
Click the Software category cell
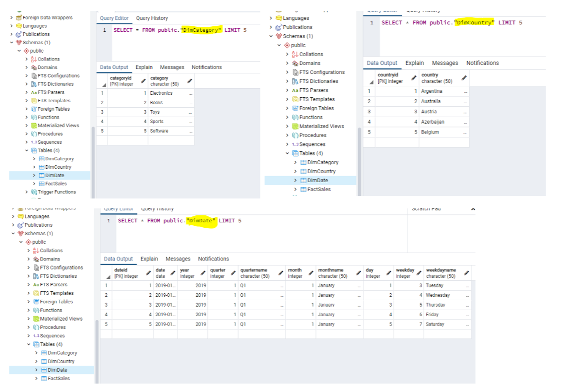[x=171, y=131]
